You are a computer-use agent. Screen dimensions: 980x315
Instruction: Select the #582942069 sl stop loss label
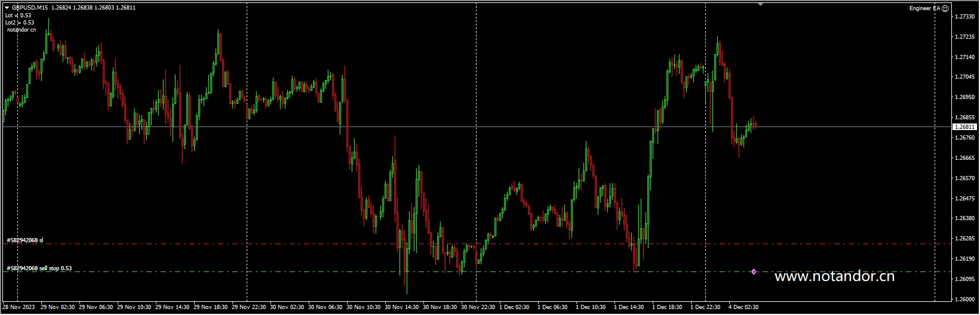click(25, 240)
